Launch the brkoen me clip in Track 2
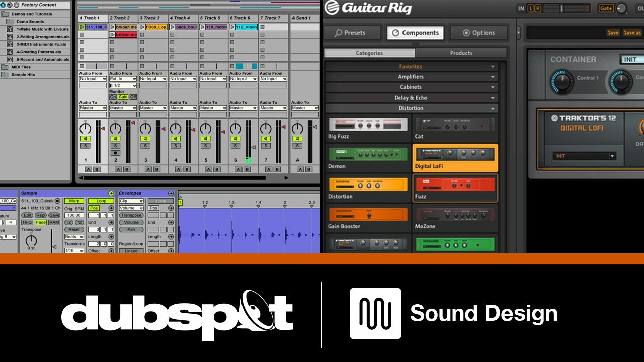This screenshot has height=362, width=644. click(112, 27)
